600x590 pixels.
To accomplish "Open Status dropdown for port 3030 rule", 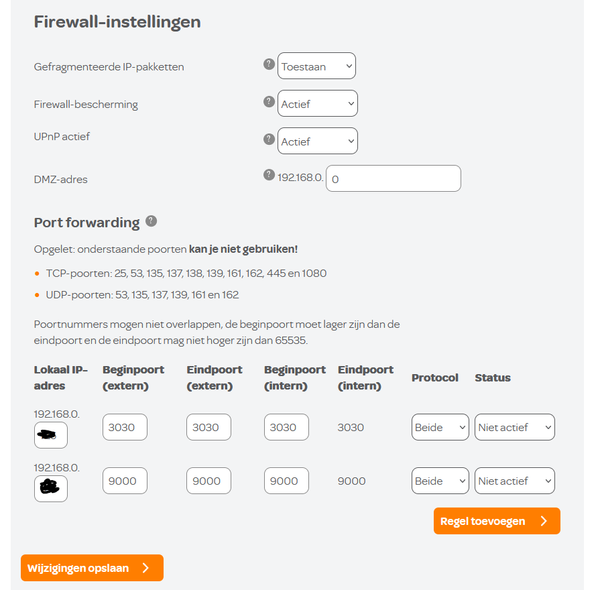I will tap(514, 427).
